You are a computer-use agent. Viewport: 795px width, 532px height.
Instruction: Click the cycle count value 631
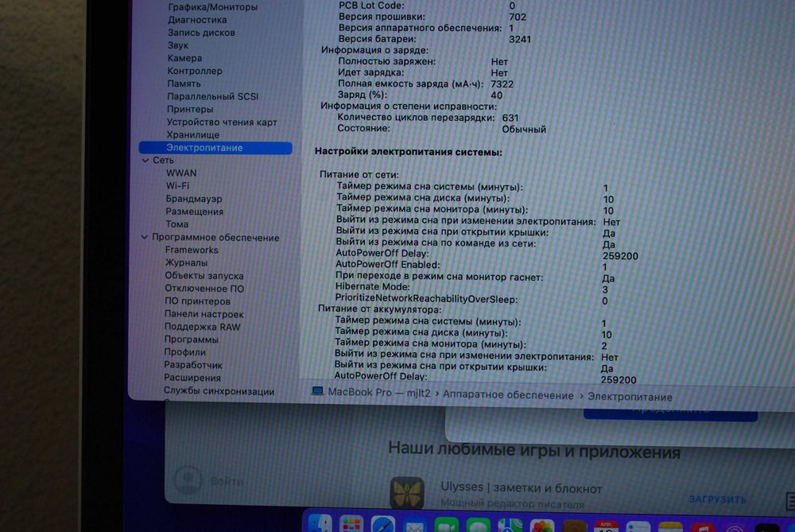pos(510,118)
